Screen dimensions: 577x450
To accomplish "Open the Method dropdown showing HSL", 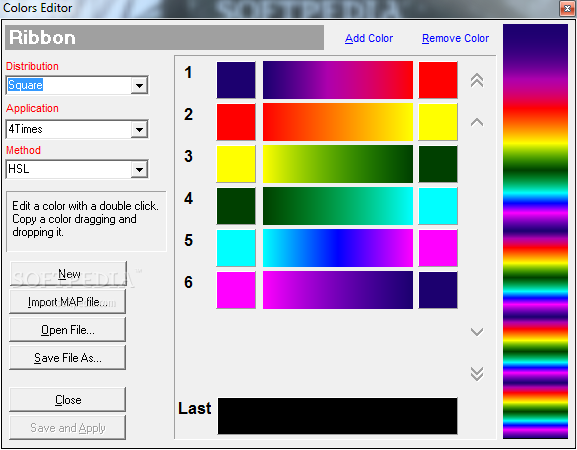I will tap(77, 169).
